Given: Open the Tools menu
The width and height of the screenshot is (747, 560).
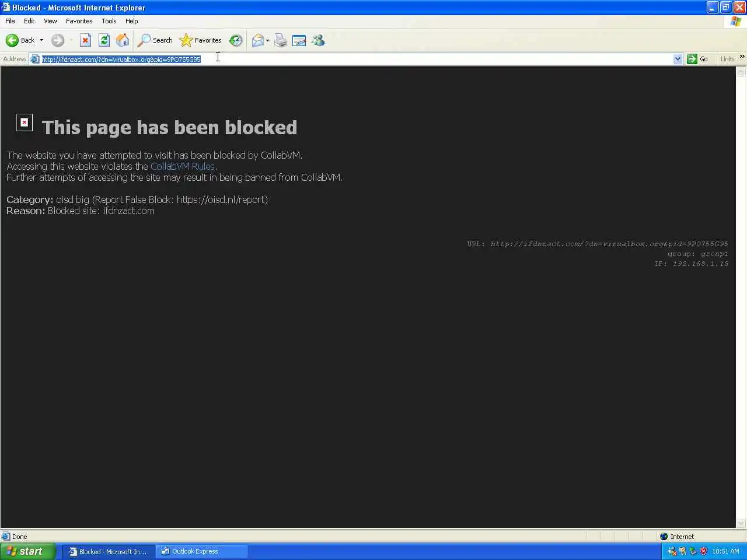Looking at the screenshot, I should (x=109, y=21).
